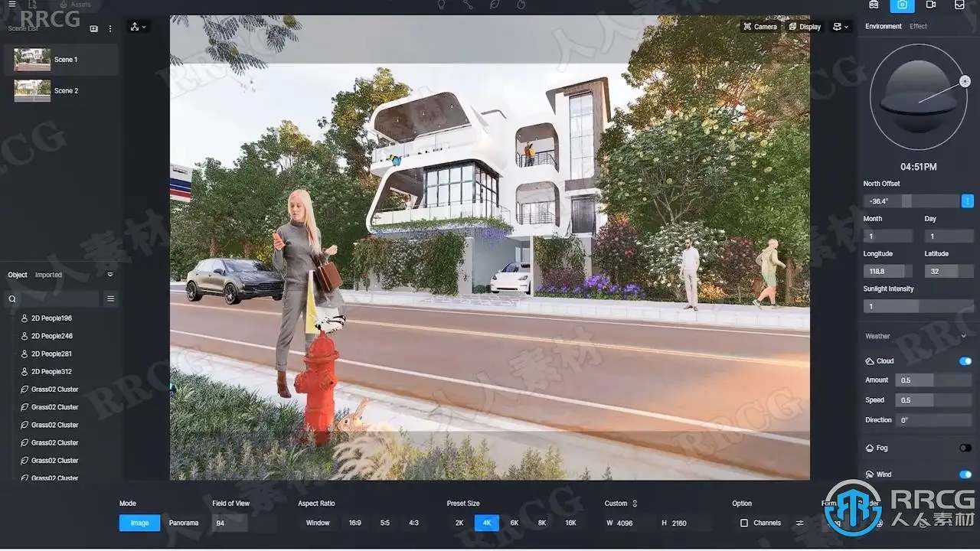Click the blue North Offset options button
This screenshot has width=980, height=551.
[968, 201]
